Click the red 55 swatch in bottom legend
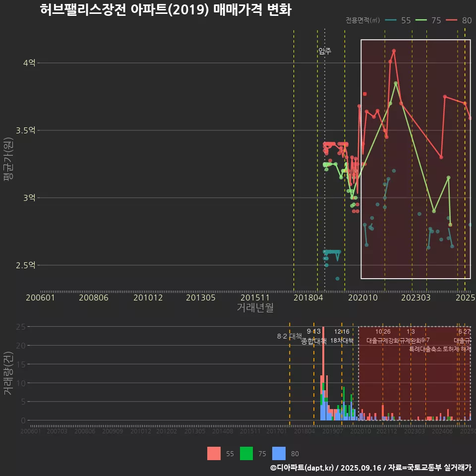 click(214, 453)
